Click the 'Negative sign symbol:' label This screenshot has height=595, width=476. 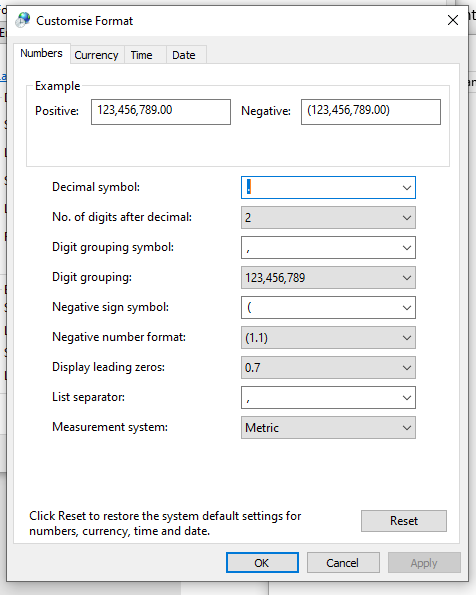click(x=110, y=307)
